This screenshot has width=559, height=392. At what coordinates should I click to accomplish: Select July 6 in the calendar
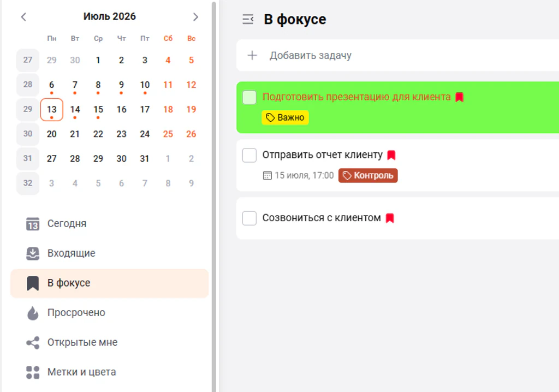52,85
